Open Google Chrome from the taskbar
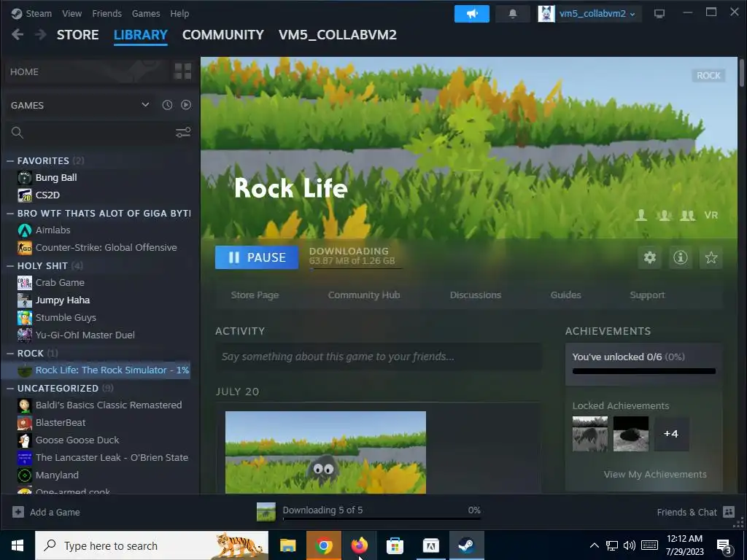 (x=323, y=545)
